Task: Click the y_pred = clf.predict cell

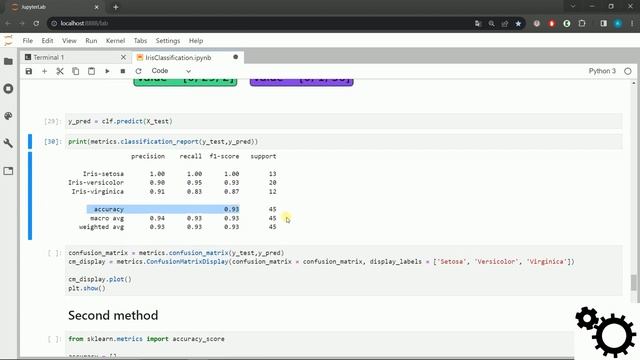Action: tap(343, 121)
